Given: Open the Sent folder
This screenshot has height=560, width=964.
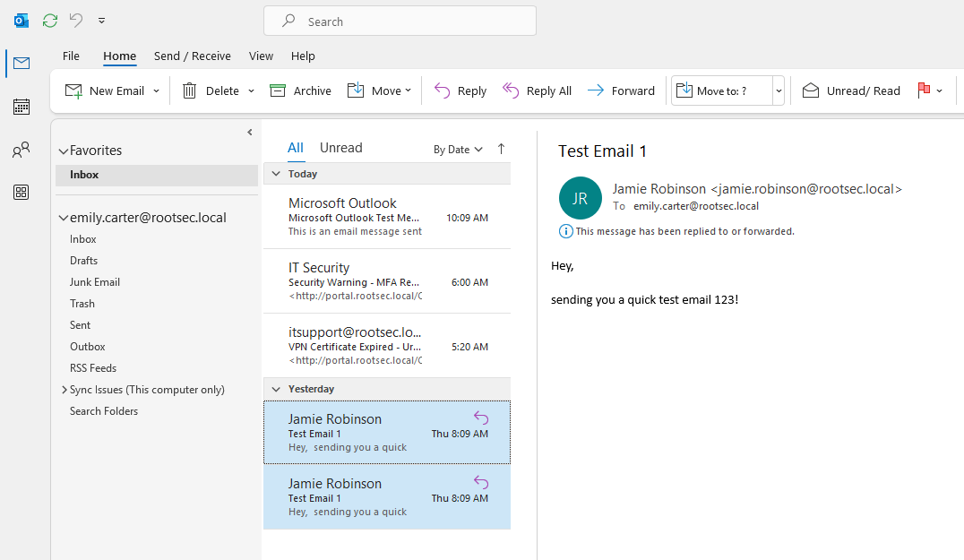Looking at the screenshot, I should pos(80,325).
